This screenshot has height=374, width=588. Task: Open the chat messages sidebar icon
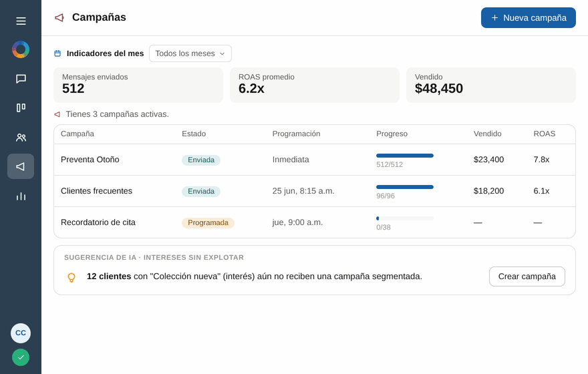click(21, 79)
